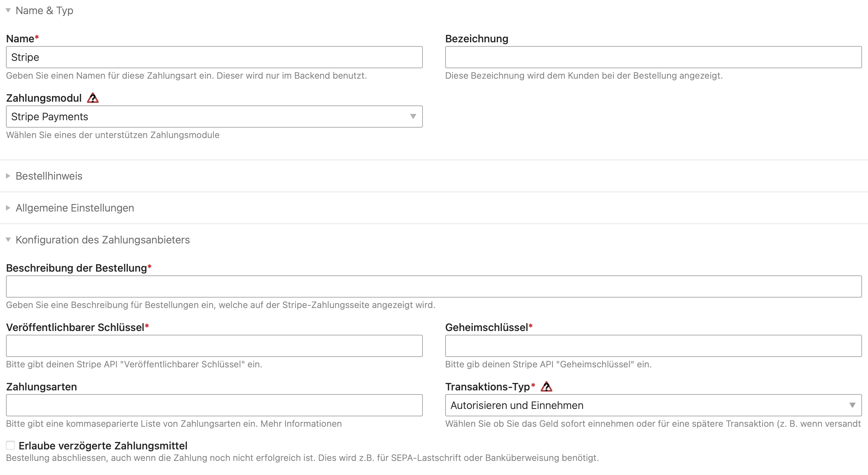868x475 pixels.
Task: Click the Zahlungsmodul warning help icon
Action: [x=93, y=98]
